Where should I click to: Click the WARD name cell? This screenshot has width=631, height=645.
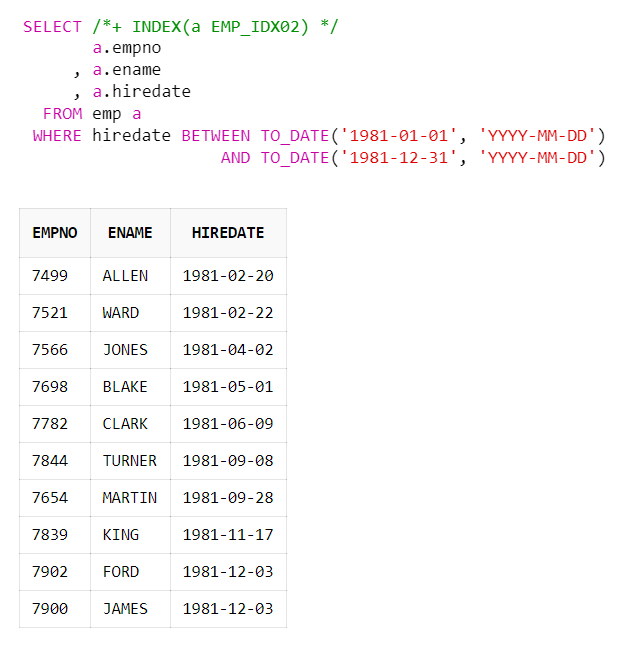pos(130,313)
